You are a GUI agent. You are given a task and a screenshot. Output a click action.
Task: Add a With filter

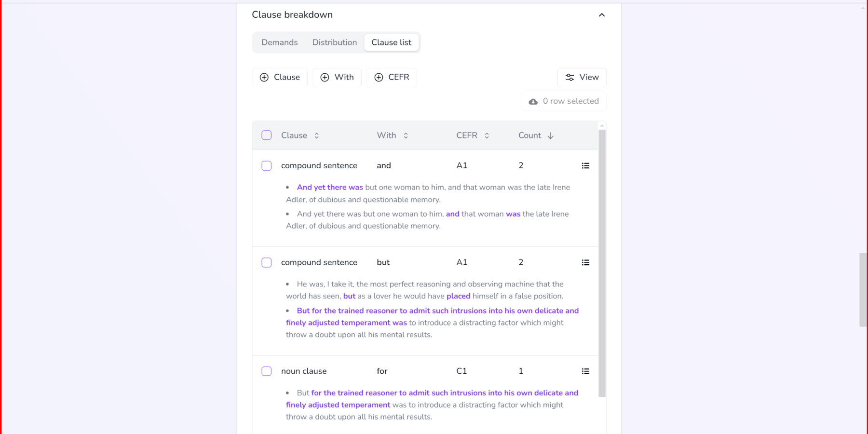pyautogui.click(x=337, y=77)
